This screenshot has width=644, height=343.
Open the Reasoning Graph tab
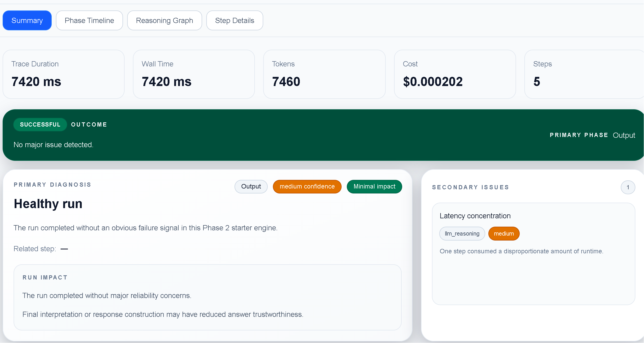pos(165,20)
